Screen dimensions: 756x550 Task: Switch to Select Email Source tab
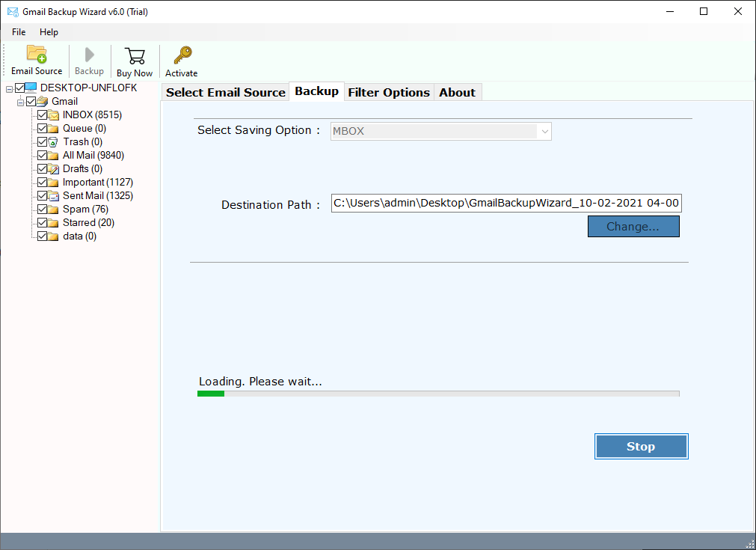click(x=226, y=92)
